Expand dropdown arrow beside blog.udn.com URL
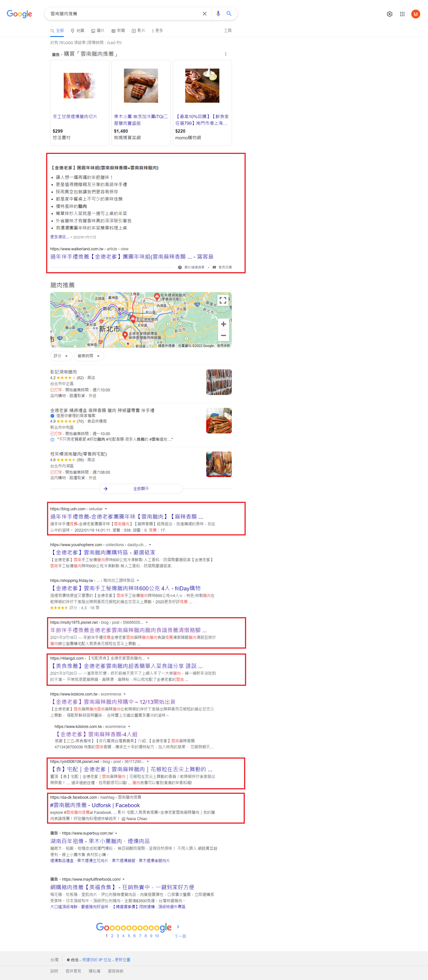The height and width of the screenshot is (980, 428). [x=106, y=509]
